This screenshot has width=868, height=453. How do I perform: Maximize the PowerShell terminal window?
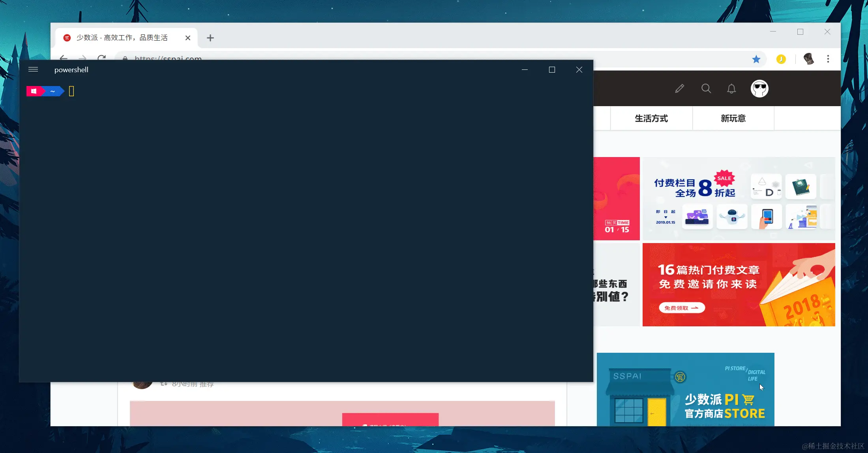(552, 70)
